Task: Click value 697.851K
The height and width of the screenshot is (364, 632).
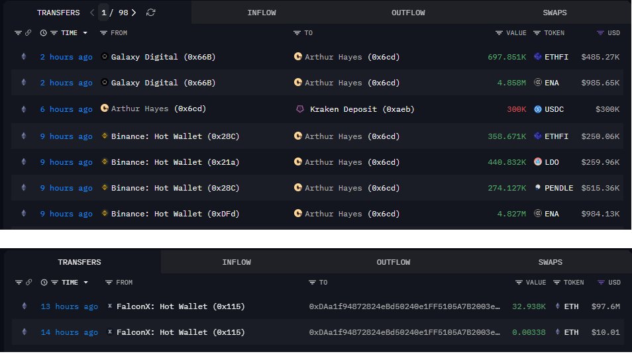Action: click(x=507, y=57)
